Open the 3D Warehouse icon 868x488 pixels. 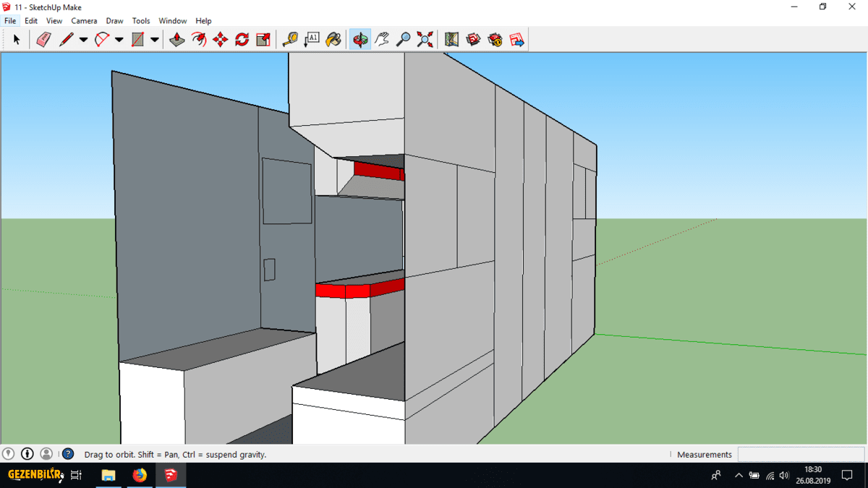(474, 40)
